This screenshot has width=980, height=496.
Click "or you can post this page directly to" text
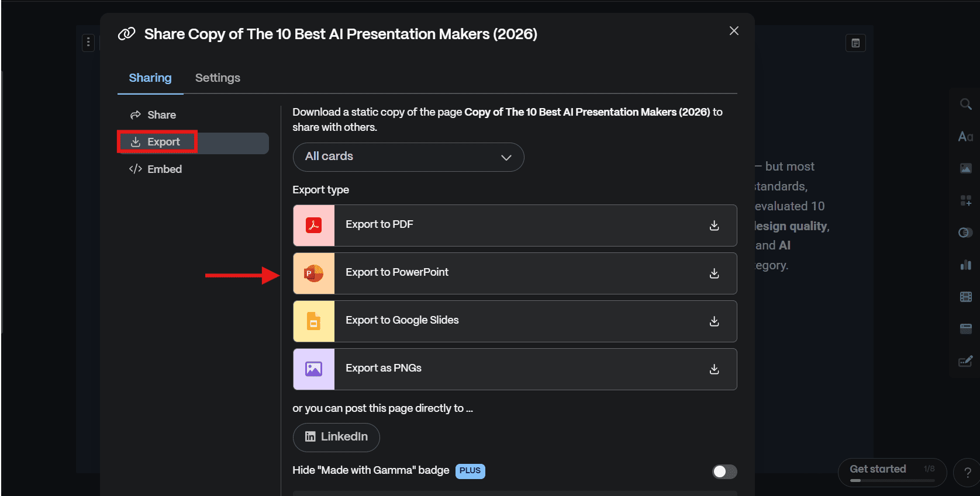click(x=382, y=408)
